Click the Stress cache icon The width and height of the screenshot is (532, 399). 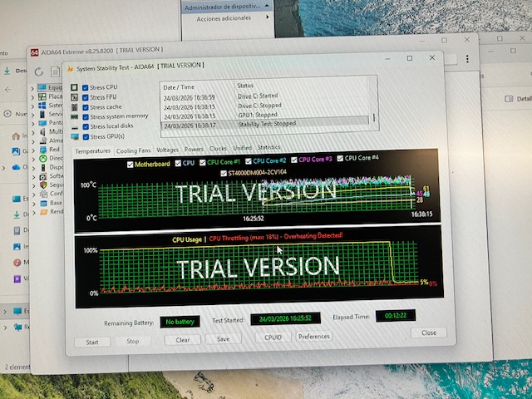[x=74, y=107]
